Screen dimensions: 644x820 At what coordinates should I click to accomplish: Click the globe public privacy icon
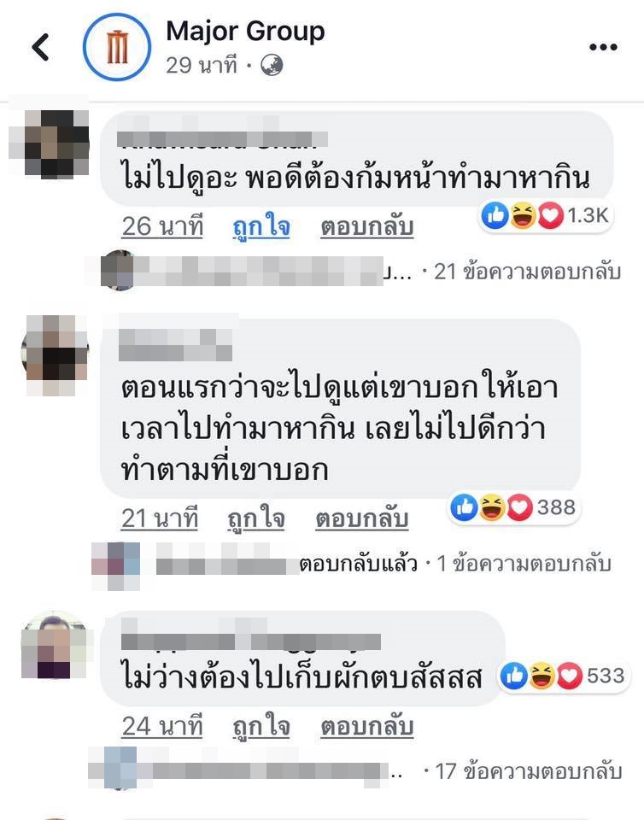pyautogui.click(x=272, y=66)
